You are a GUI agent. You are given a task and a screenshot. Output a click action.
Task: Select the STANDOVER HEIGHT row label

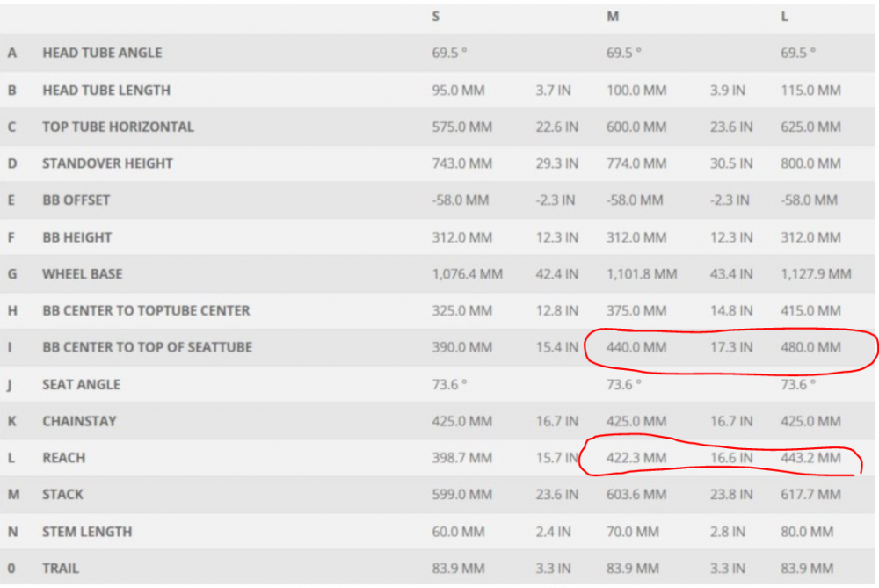click(107, 163)
